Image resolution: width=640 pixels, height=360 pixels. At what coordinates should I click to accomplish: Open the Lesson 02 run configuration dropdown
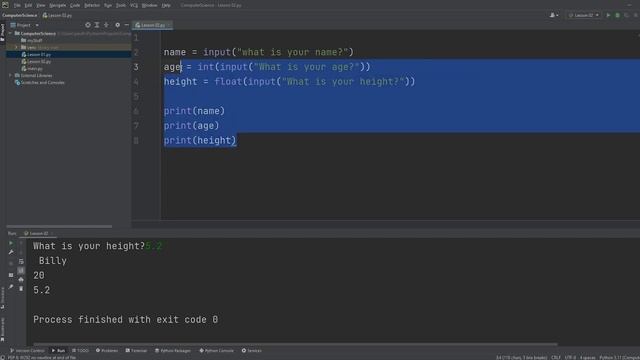[x=584, y=15]
